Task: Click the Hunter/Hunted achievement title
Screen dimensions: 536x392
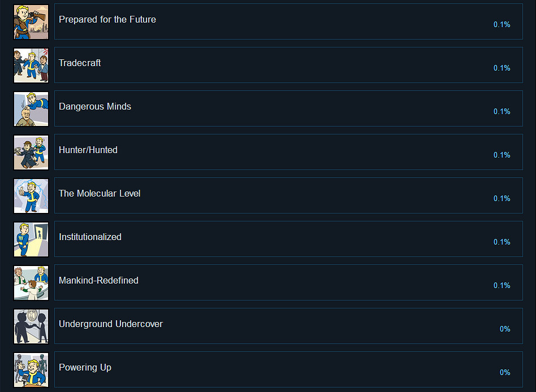Action: (88, 150)
